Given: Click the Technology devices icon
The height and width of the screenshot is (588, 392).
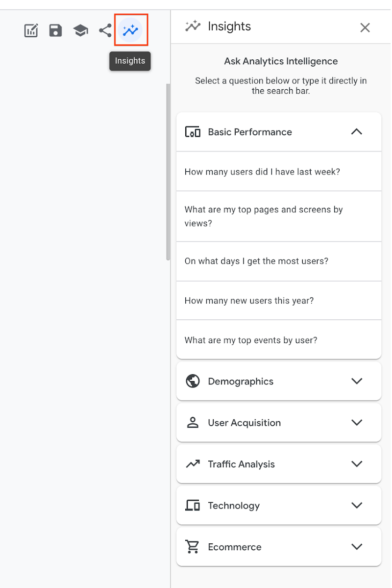Looking at the screenshot, I should (x=193, y=505).
